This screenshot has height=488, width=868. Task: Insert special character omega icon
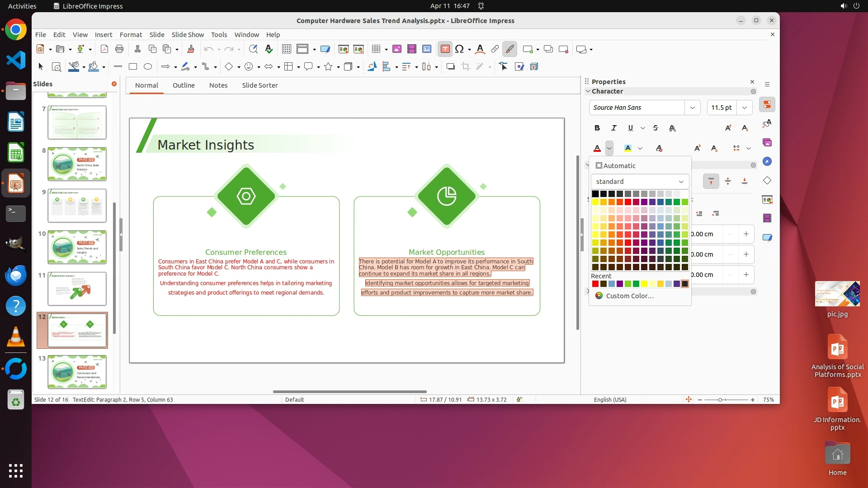pyautogui.click(x=459, y=49)
